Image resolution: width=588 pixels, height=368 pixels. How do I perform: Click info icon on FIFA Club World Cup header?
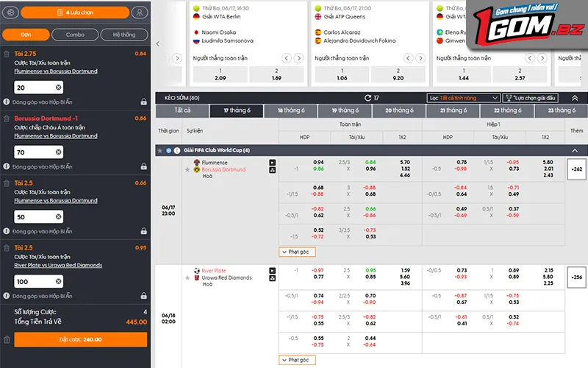click(x=177, y=151)
